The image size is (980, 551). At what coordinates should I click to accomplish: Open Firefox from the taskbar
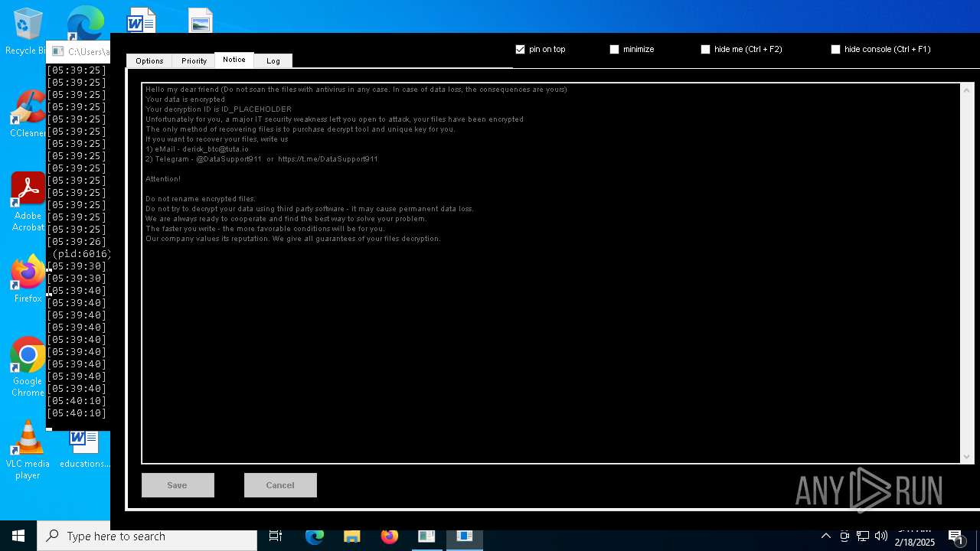tap(389, 536)
